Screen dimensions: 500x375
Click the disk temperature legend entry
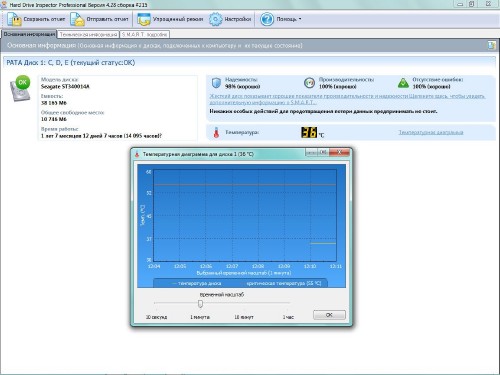196,283
